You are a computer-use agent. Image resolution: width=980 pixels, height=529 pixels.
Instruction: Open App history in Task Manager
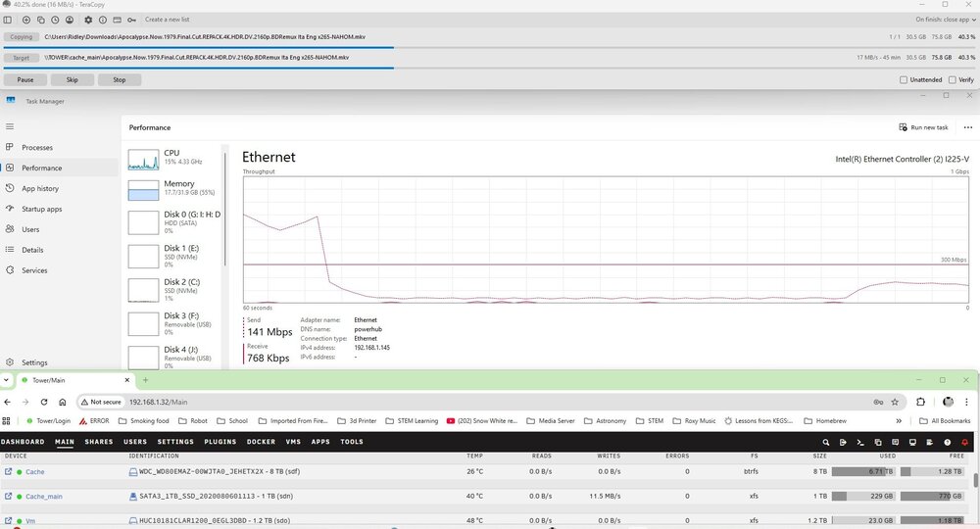[60, 189]
